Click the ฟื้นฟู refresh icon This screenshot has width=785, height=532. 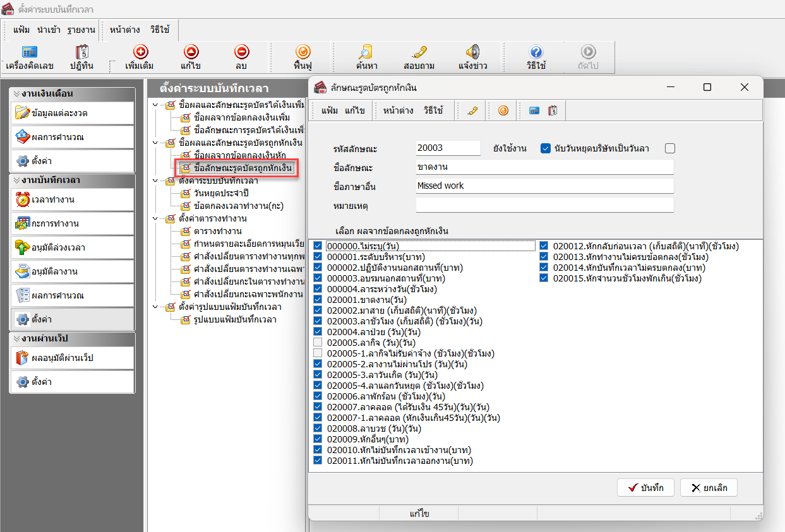tap(303, 53)
